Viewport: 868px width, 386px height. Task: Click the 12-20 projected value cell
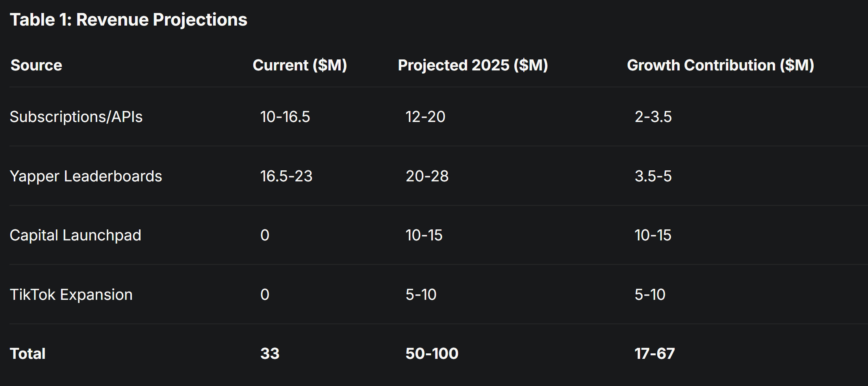(425, 117)
